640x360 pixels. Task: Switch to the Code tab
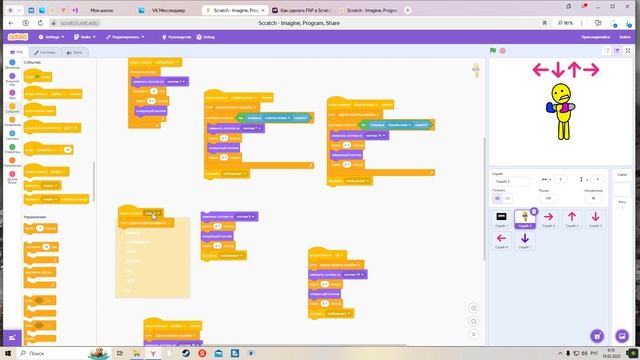[16, 52]
